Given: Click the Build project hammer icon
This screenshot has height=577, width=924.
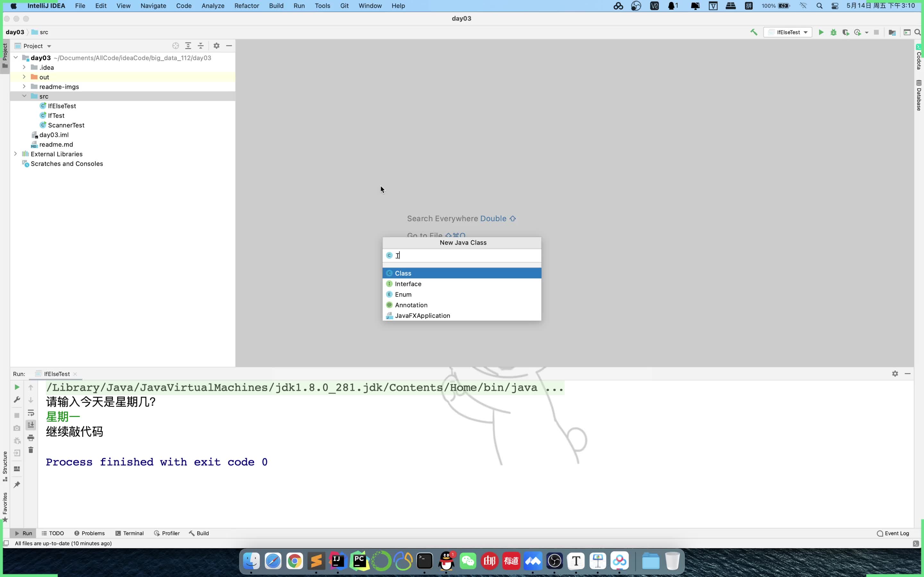Looking at the screenshot, I should [x=754, y=32].
